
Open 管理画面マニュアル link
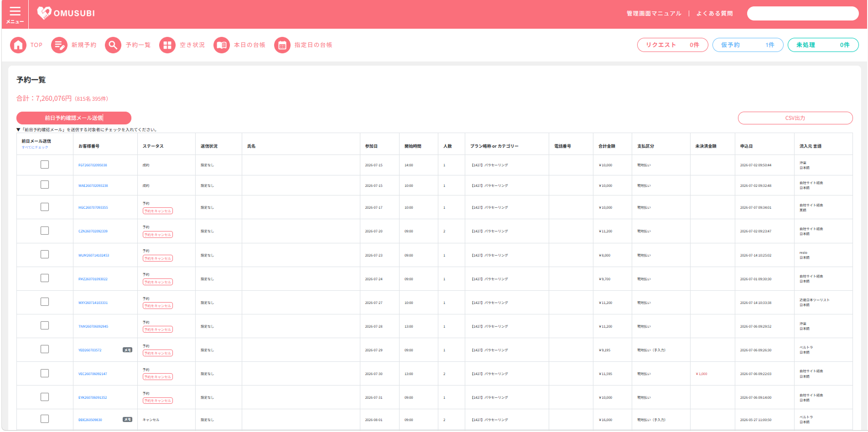(654, 14)
